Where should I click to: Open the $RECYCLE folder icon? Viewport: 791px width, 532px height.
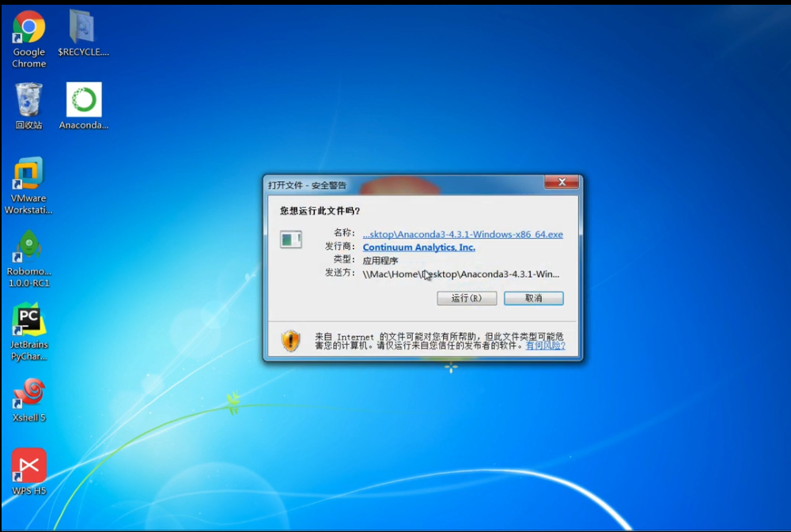click(83, 33)
